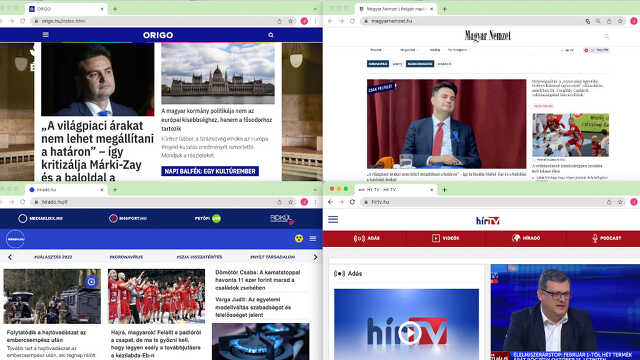The width and height of the screenshot is (640, 360).
Task: Open headline about A világpiaci árakat
Action: pyautogui.click(x=98, y=151)
